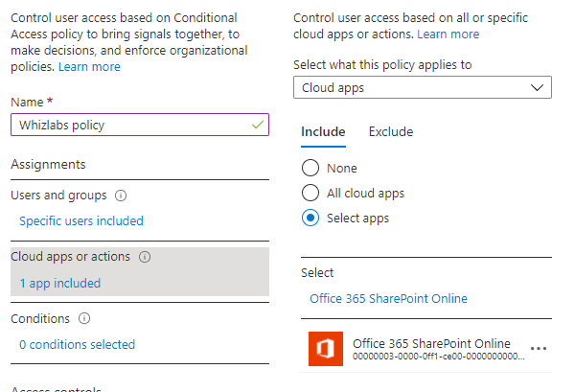The height and width of the screenshot is (392, 575).
Task: Switch to the Include tab
Action: (x=323, y=131)
